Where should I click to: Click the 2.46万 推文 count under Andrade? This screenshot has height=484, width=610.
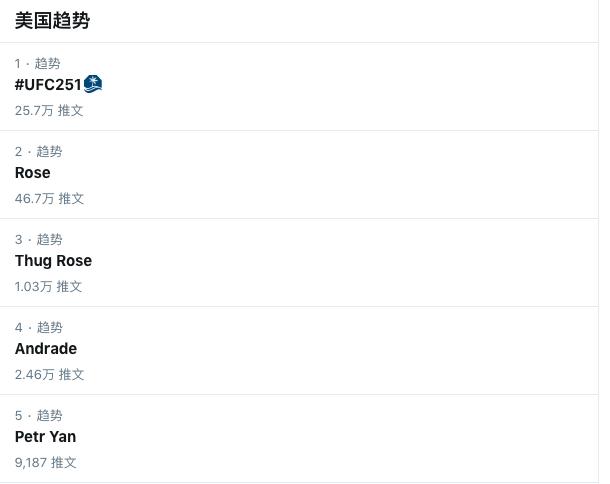coord(49,374)
